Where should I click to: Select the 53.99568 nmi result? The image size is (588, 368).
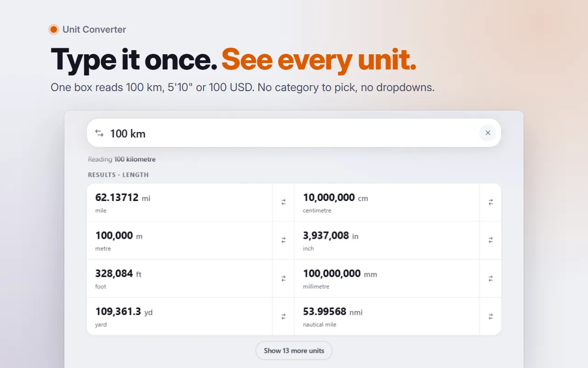pyautogui.click(x=387, y=316)
